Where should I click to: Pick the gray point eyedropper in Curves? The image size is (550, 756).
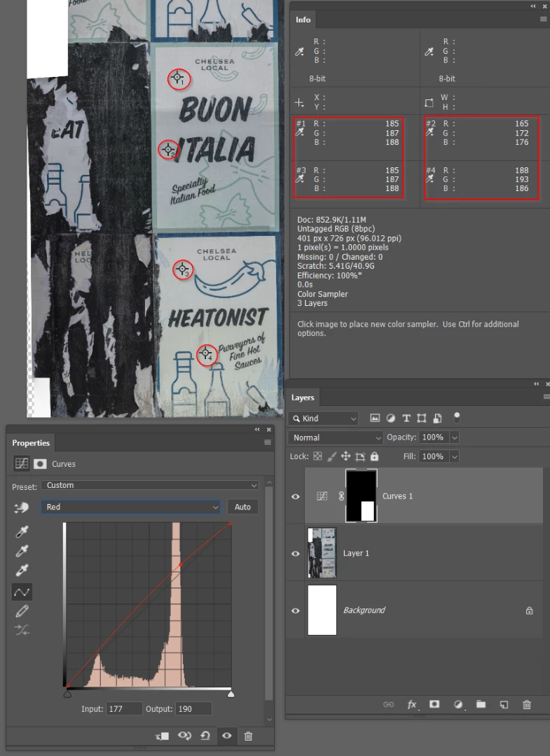click(x=22, y=551)
